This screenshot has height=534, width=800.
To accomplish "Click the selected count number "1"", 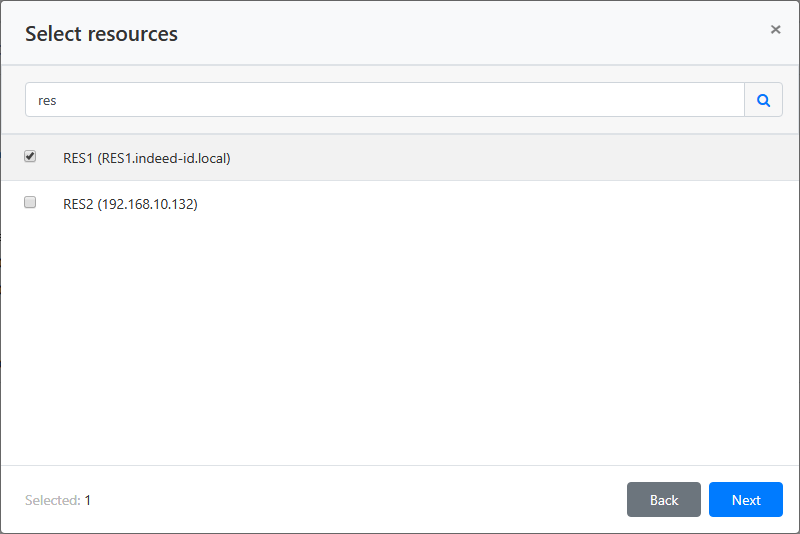I will [x=88, y=500].
